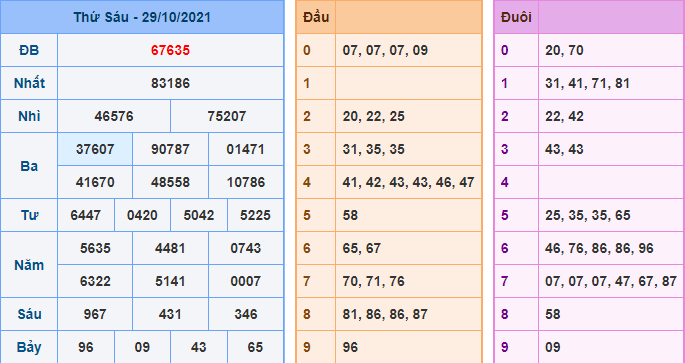Screen dimensions: 685x363
Task: Click Đầu row 2 values 20, 22, 25
Action: pyautogui.click(x=374, y=117)
